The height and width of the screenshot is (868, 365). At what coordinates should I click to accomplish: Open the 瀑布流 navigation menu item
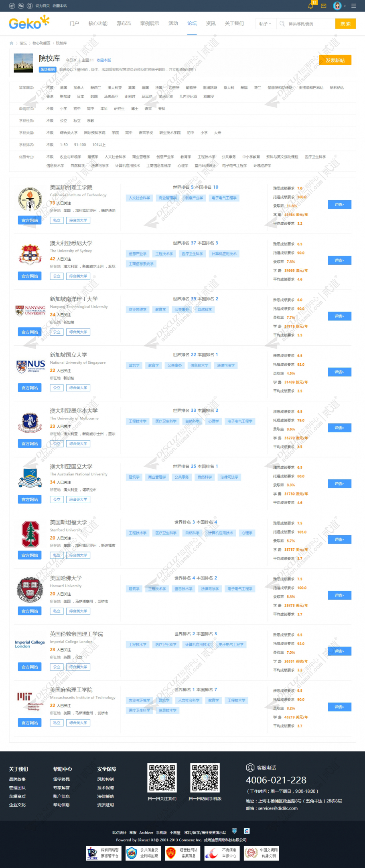[x=124, y=23]
